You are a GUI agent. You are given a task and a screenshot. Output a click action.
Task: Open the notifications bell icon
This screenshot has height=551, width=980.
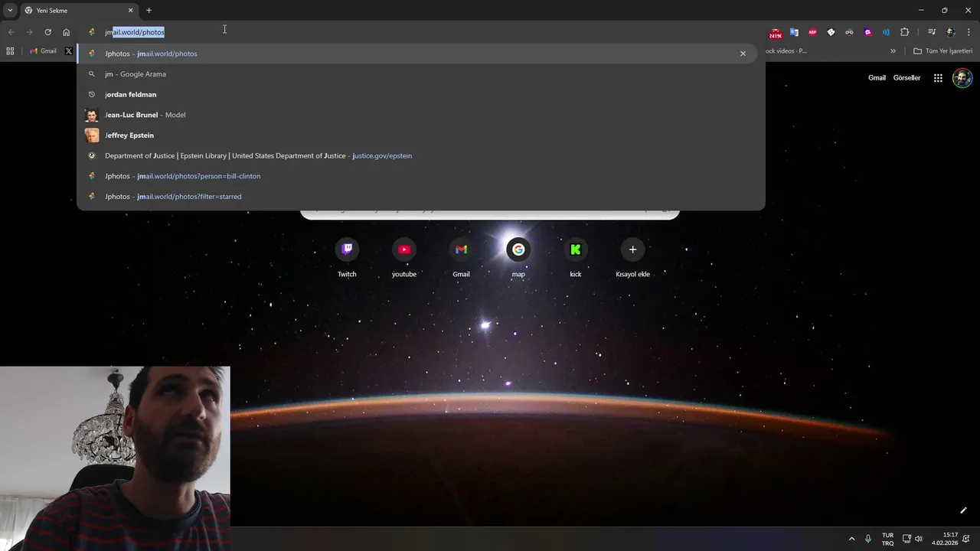tap(966, 539)
